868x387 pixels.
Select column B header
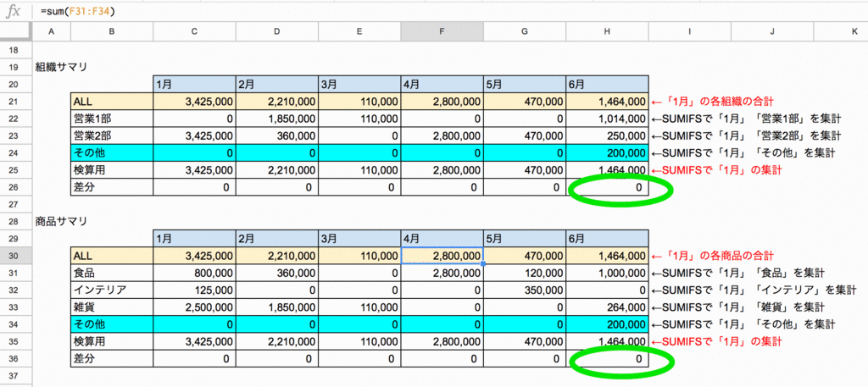112,33
